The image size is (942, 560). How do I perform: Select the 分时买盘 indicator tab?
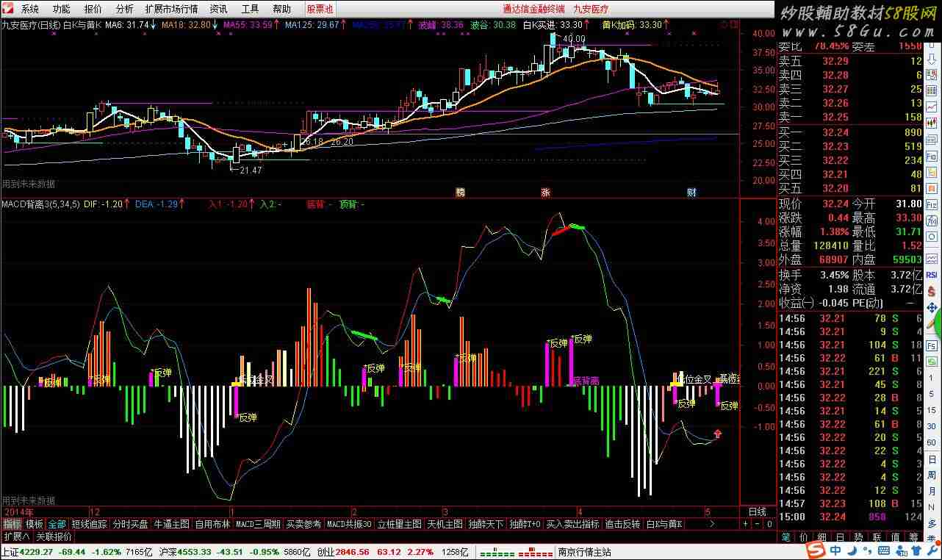click(x=130, y=525)
